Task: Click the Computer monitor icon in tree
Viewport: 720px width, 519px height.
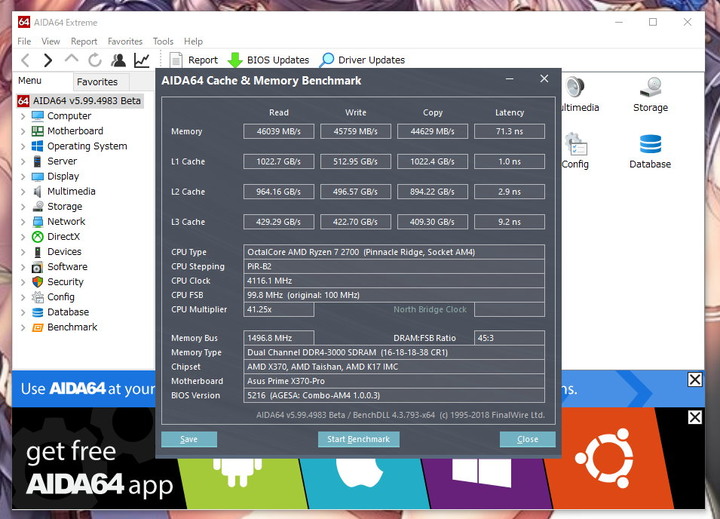Action: 38,116
